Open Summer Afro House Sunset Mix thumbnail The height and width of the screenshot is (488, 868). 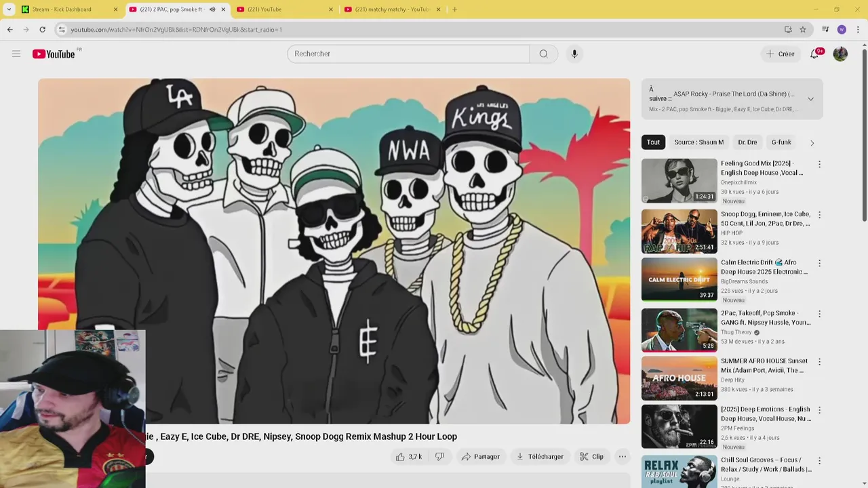click(679, 378)
